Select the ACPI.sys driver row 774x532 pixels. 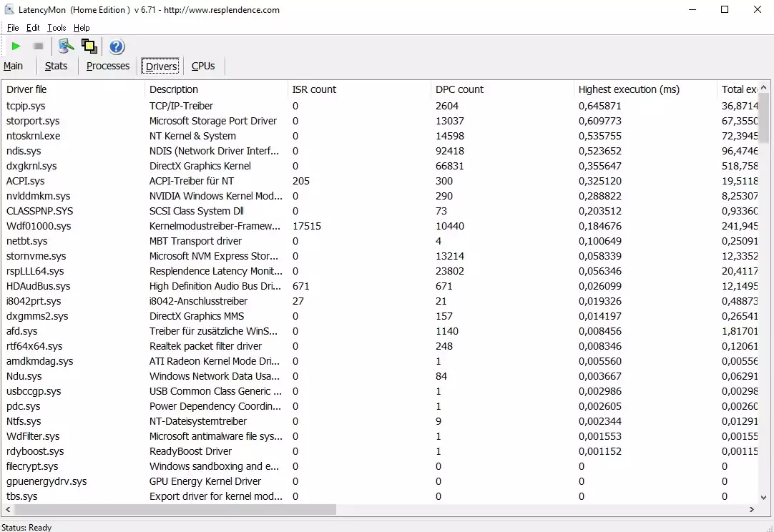pyautogui.click(x=380, y=181)
